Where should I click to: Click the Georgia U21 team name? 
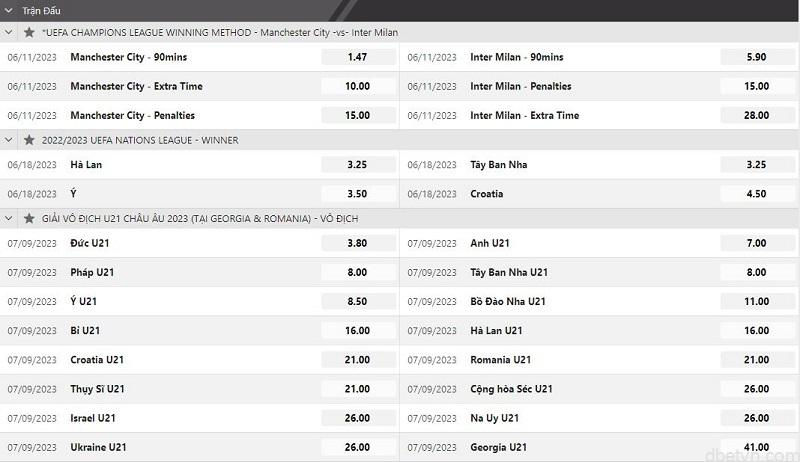pos(498,447)
